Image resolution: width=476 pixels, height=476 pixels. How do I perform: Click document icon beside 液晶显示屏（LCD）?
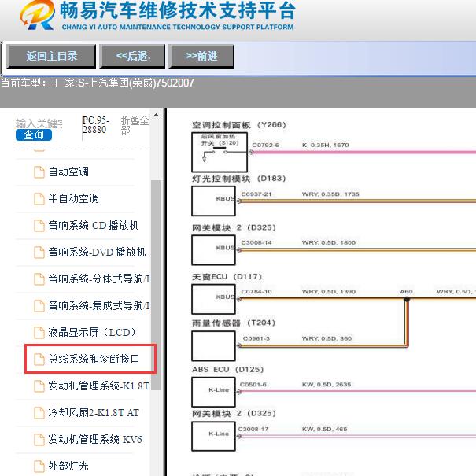coord(39,332)
